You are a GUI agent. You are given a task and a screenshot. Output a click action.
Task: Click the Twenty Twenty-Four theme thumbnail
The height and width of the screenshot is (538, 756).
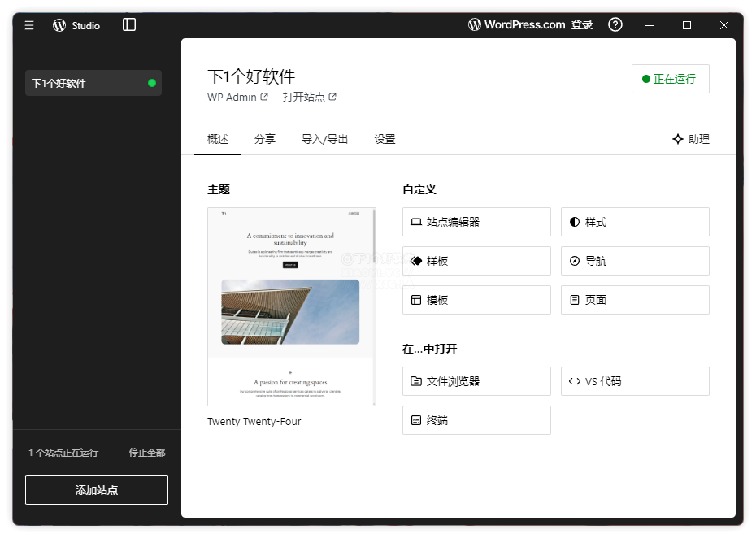coord(291,306)
